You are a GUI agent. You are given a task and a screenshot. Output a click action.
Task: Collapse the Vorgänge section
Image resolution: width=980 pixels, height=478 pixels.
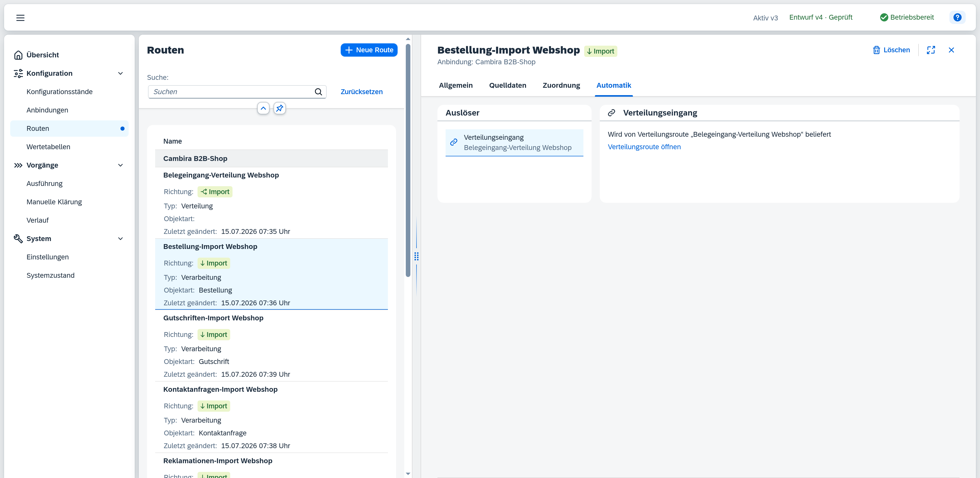point(121,166)
